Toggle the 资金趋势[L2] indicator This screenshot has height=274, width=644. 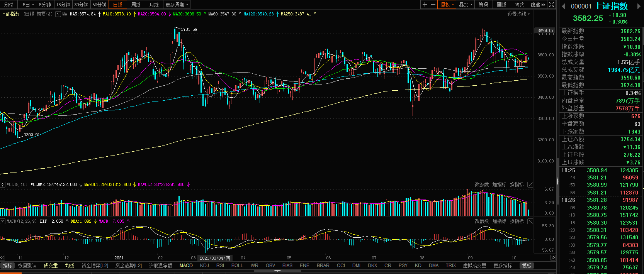click(x=129, y=266)
